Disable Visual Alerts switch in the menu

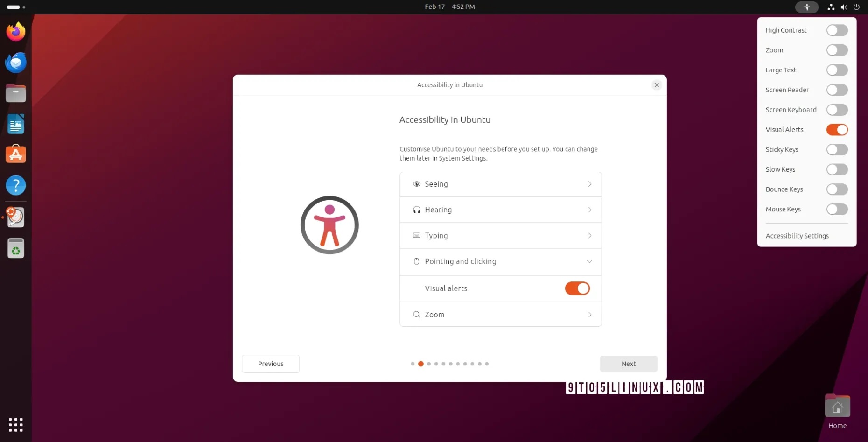pyautogui.click(x=837, y=130)
